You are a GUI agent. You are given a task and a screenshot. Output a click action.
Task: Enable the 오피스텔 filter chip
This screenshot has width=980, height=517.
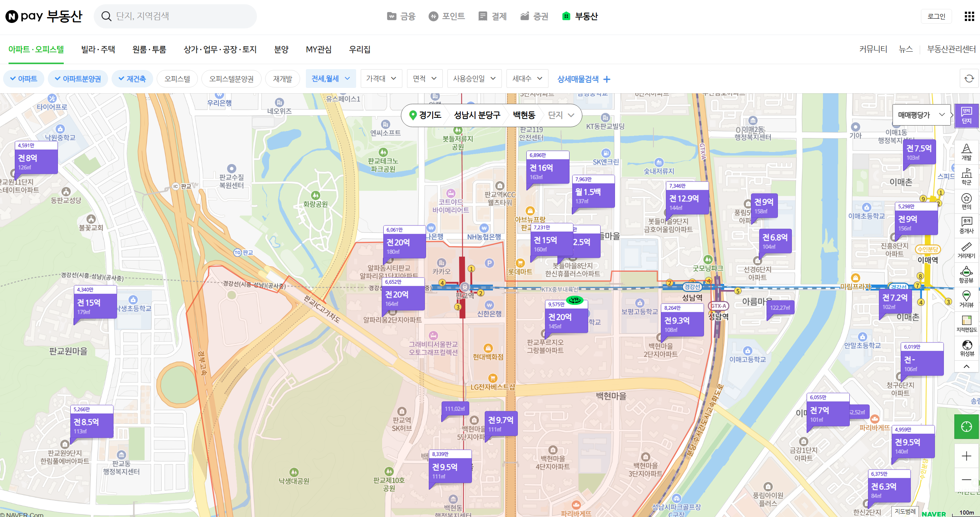(177, 79)
